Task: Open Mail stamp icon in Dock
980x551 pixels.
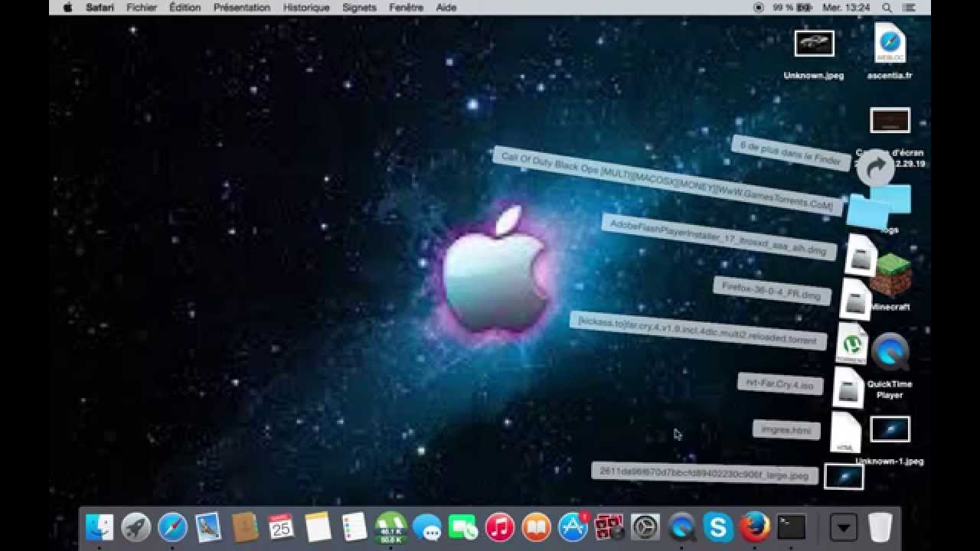Action: click(x=208, y=527)
